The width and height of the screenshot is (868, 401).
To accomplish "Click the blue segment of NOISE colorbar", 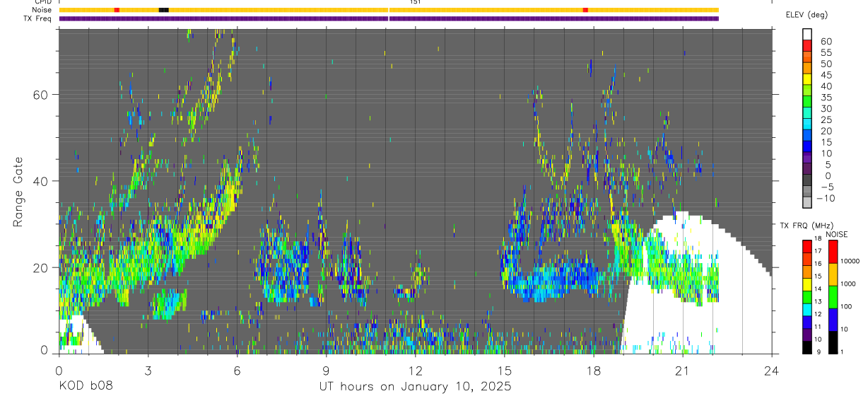I will (x=833, y=320).
